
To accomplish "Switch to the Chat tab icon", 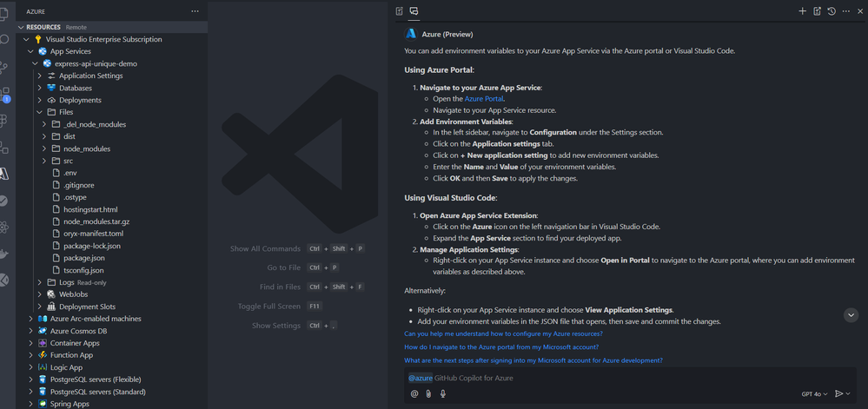I will pyautogui.click(x=414, y=11).
